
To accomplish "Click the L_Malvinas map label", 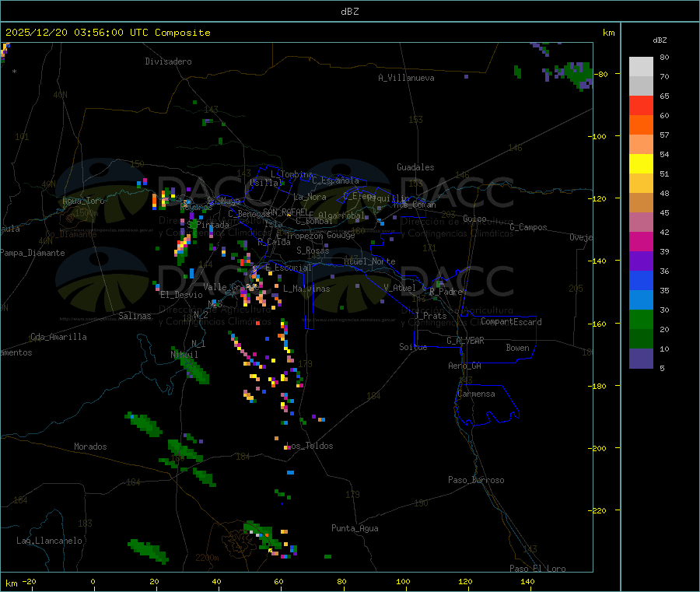I will (306, 289).
